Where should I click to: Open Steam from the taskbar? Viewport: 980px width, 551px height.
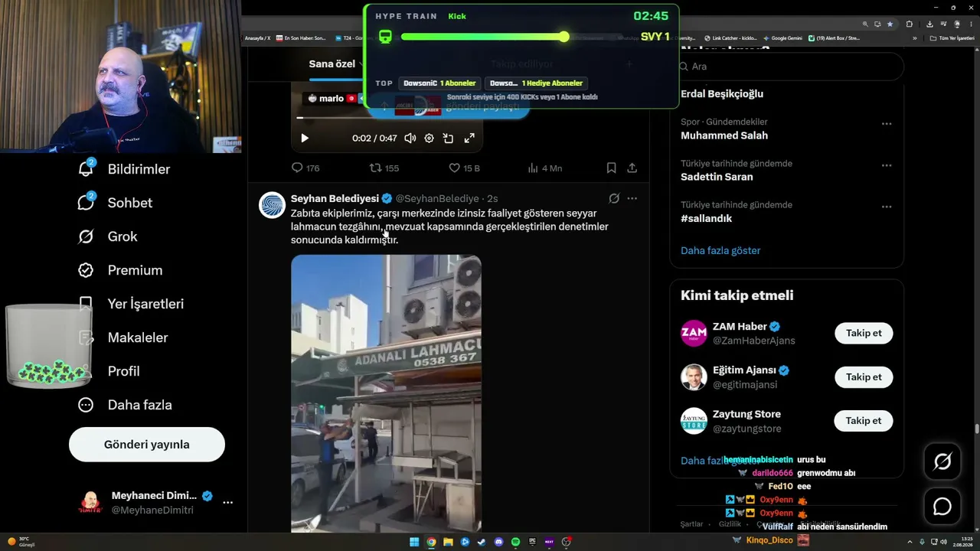pos(482,542)
